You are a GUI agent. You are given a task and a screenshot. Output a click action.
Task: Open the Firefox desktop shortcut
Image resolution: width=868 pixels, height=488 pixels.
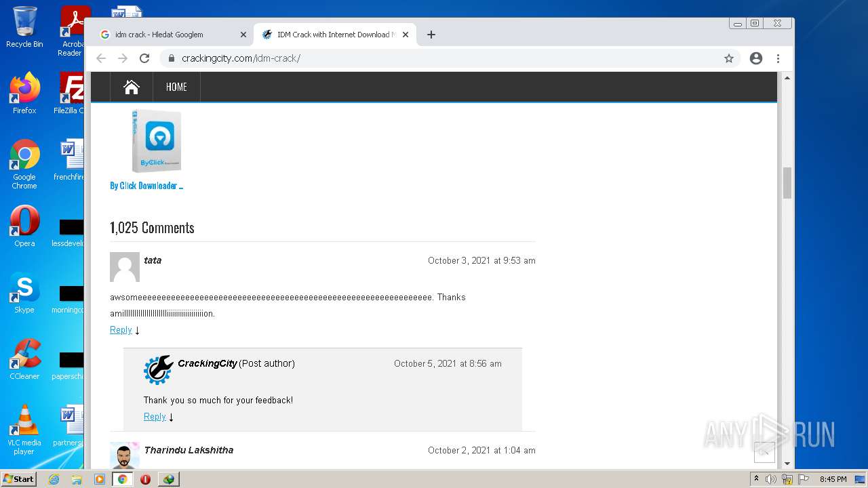point(24,94)
